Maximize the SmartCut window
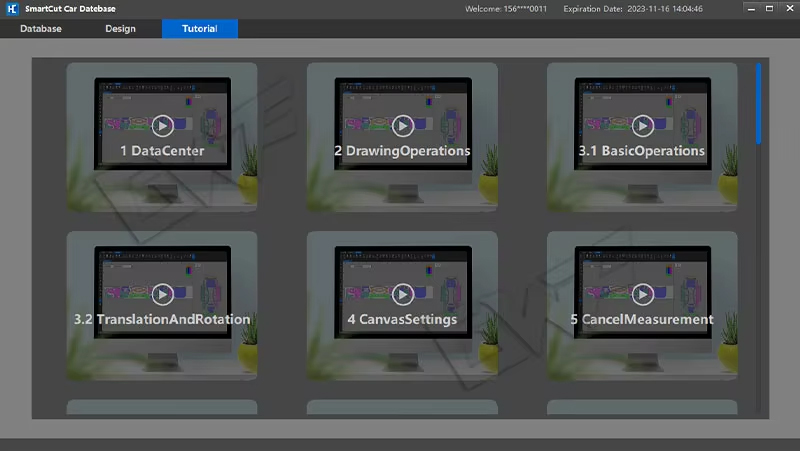Viewport: 800px width, 451px height. pos(769,9)
